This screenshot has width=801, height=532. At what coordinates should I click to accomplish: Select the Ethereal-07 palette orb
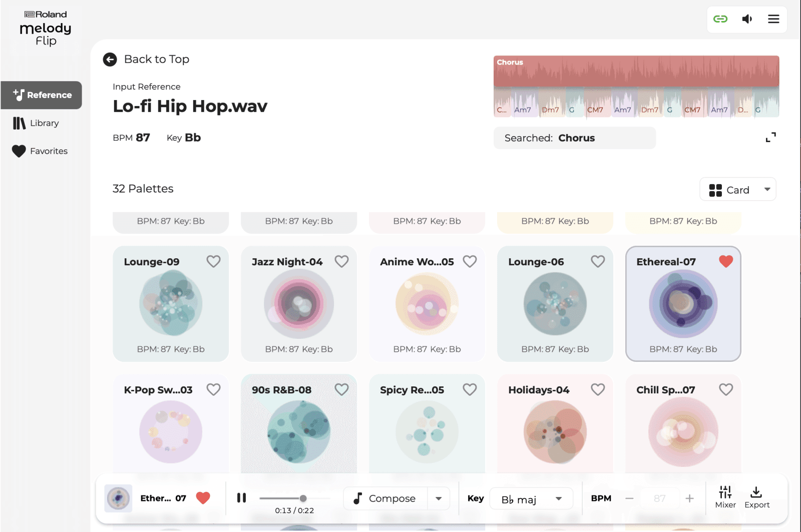coord(683,304)
